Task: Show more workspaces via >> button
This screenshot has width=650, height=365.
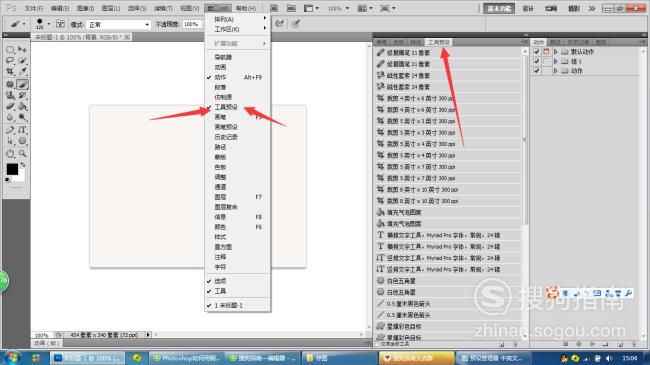Action: [x=592, y=8]
